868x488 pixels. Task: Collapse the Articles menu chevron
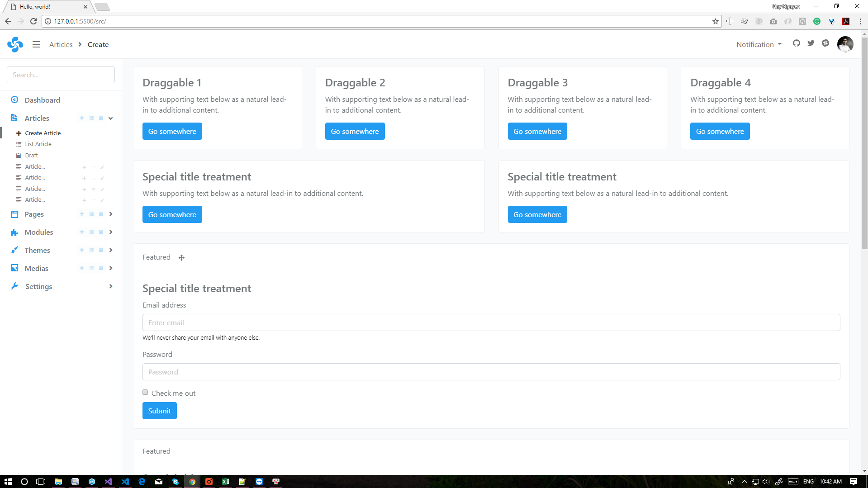[x=111, y=118]
